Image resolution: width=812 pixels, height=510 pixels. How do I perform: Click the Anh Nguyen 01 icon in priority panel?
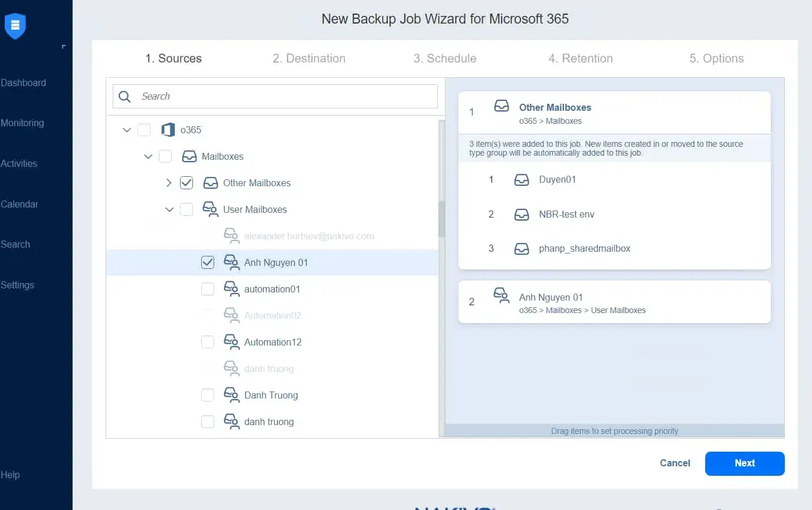pos(502,297)
